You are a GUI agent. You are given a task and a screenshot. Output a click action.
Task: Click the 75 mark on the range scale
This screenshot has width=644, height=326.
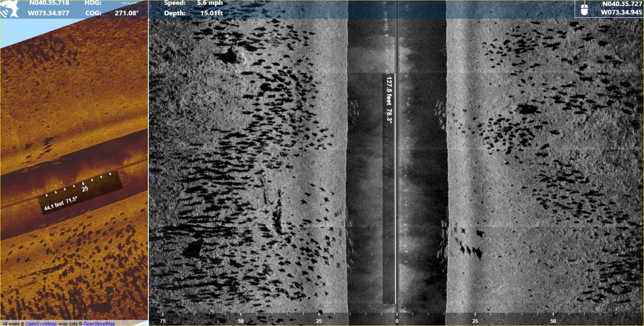pyautogui.click(x=163, y=321)
